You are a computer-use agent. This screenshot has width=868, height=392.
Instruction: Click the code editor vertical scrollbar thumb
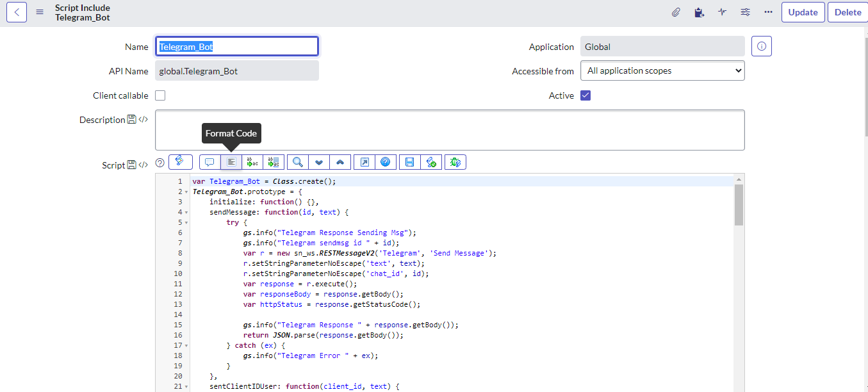coord(739,205)
